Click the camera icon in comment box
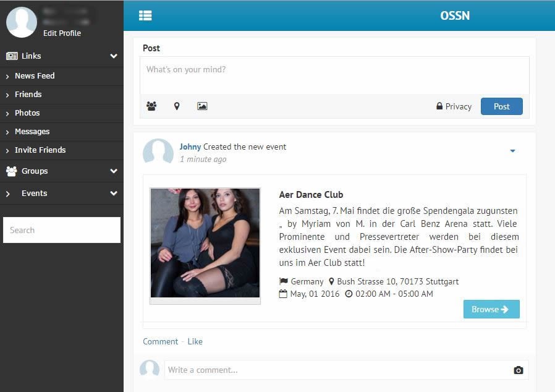This screenshot has height=392, width=555. point(518,370)
